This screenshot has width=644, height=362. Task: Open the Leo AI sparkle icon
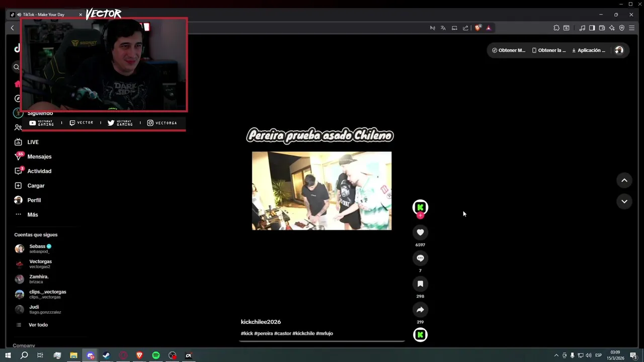[612, 28]
